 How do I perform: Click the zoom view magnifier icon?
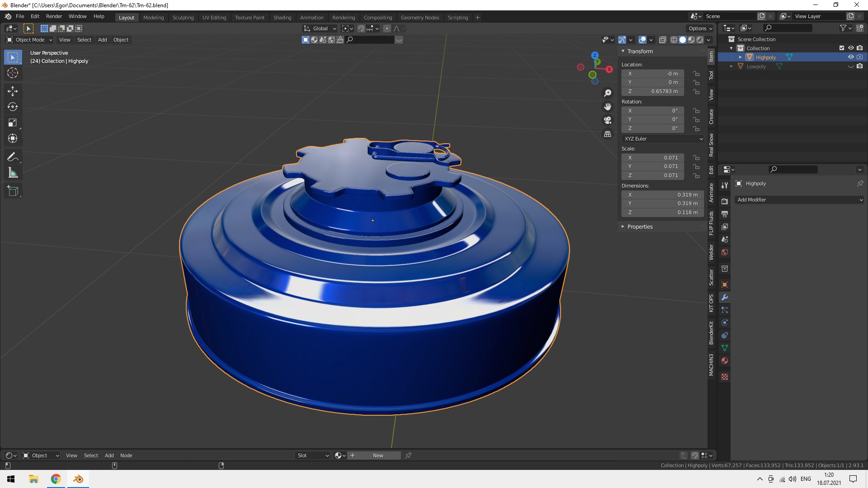608,93
